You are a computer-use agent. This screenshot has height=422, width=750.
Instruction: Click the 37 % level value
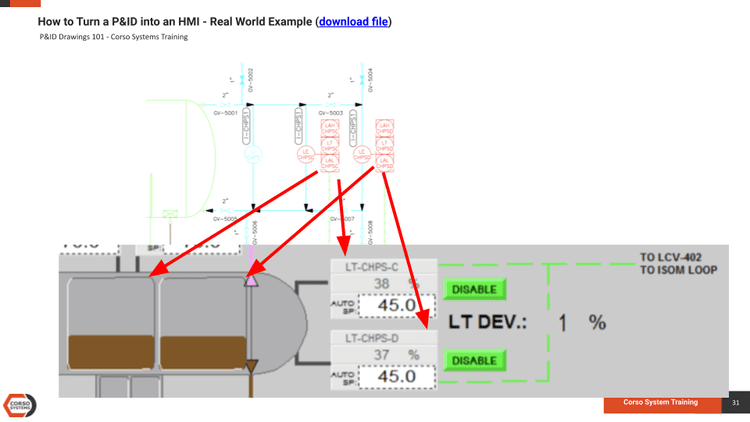point(396,355)
